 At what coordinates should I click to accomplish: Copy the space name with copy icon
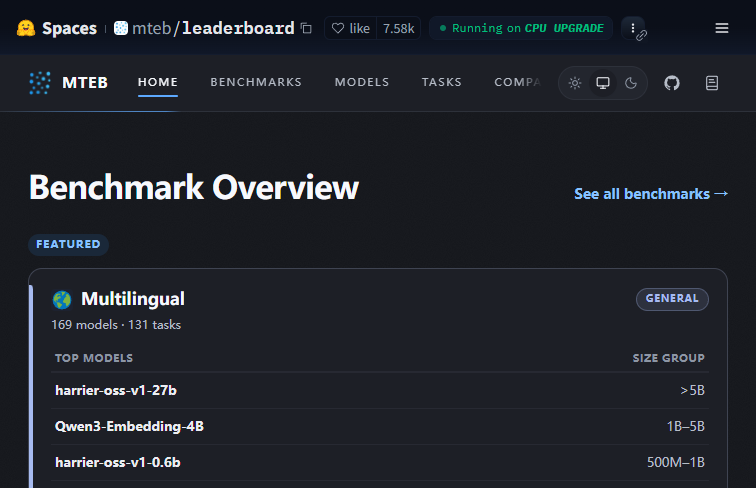pos(306,28)
